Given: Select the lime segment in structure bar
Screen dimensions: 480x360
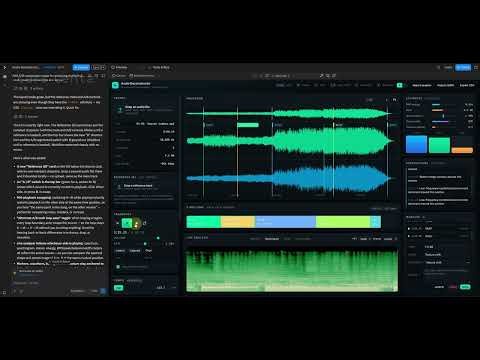Looking at the screenshot, I should (x=343, y=222).
